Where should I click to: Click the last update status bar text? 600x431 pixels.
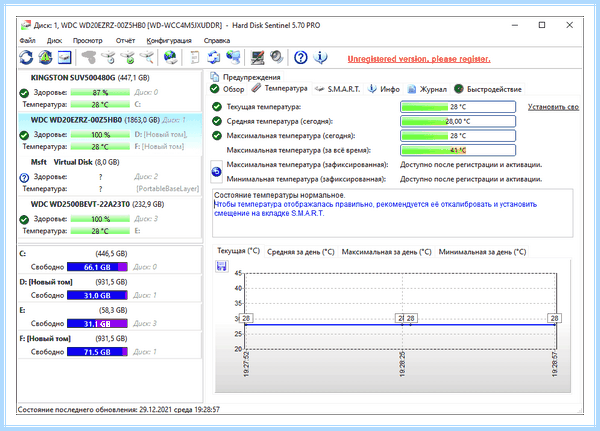click(x=119, y=410)
